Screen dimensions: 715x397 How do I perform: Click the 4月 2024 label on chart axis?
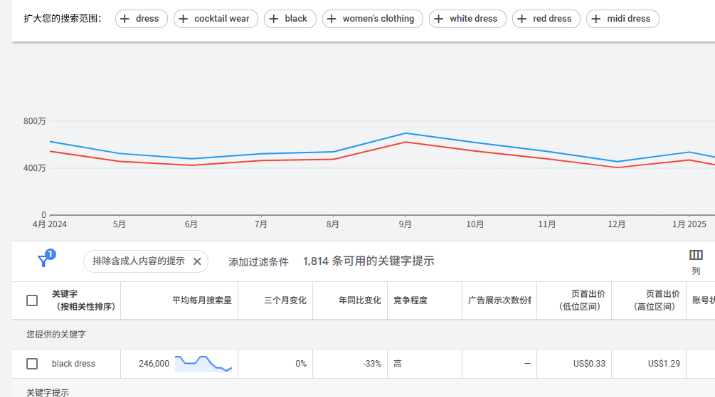[x=49, y=224]
